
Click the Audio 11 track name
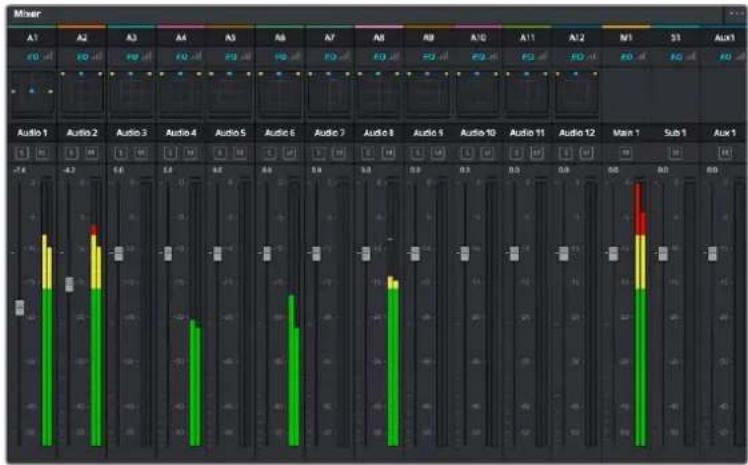[x=527, y=133]
